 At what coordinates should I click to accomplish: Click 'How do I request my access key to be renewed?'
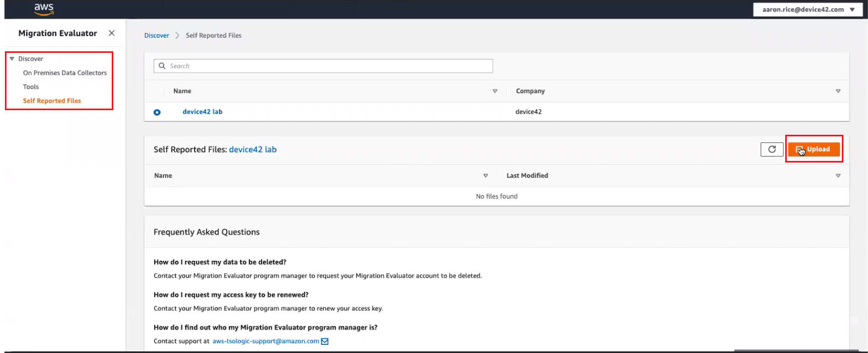[x=231, y=295]
